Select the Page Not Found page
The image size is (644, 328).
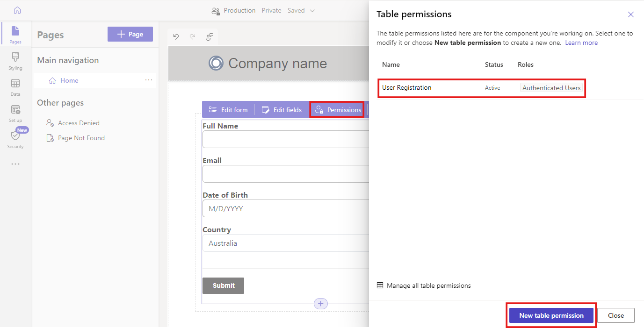coord(81,137)
